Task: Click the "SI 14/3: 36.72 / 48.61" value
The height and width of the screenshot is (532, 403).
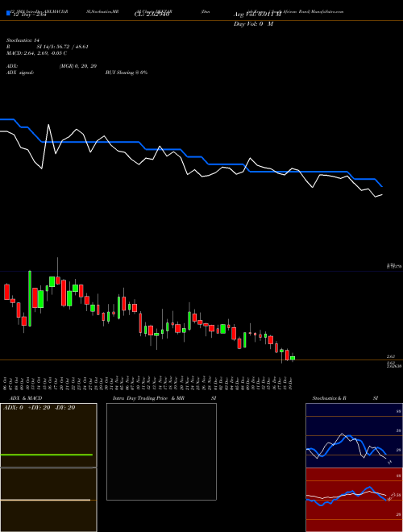Action: [62, 47]
